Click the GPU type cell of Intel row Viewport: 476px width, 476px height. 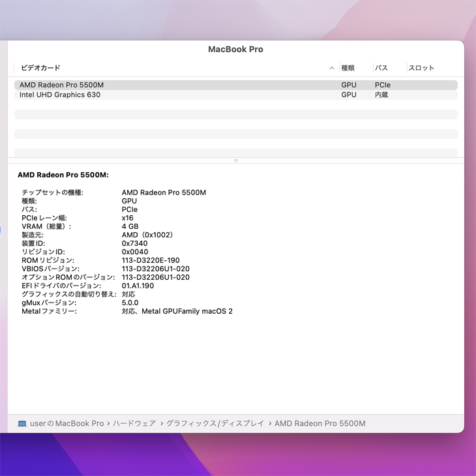tap(348, 95)
